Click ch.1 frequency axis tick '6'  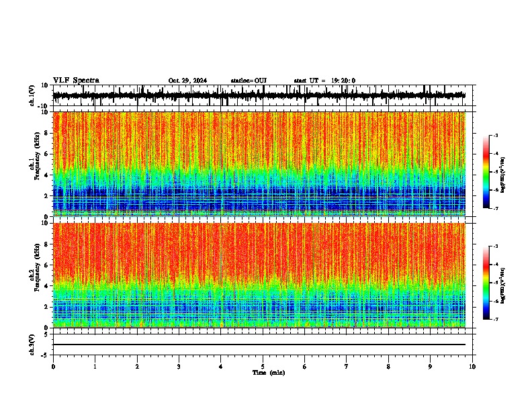tap(47, 154)
